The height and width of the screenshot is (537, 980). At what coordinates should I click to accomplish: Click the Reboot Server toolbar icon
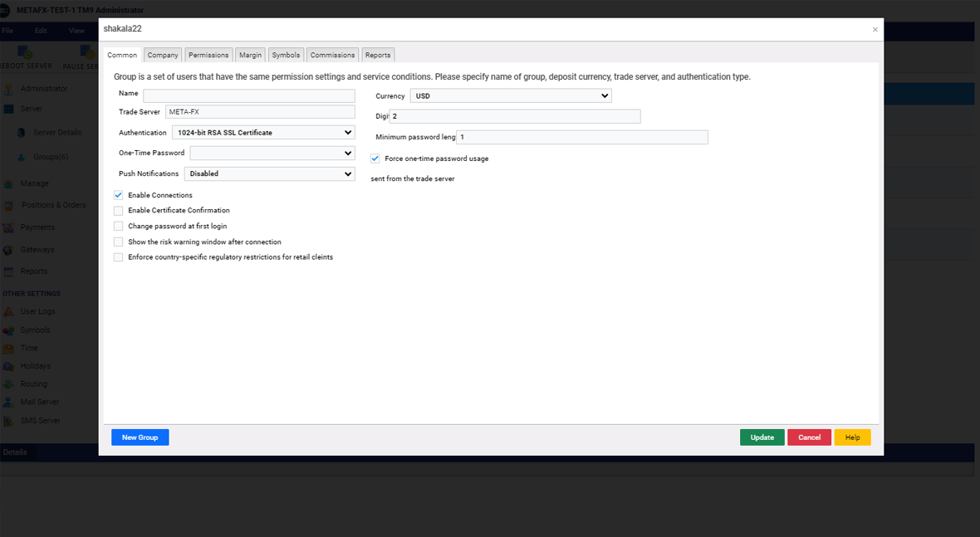pos(25,51)
